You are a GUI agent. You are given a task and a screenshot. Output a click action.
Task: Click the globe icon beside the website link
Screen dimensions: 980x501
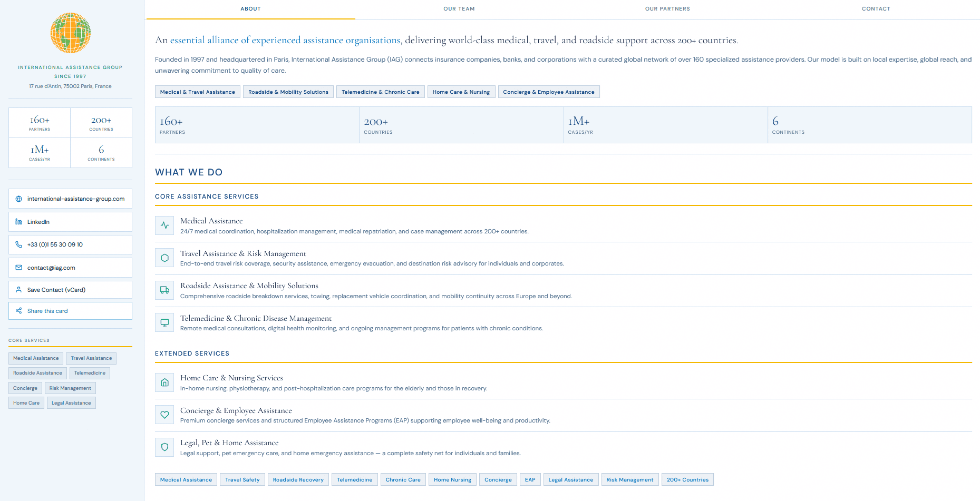pos(18,199)
